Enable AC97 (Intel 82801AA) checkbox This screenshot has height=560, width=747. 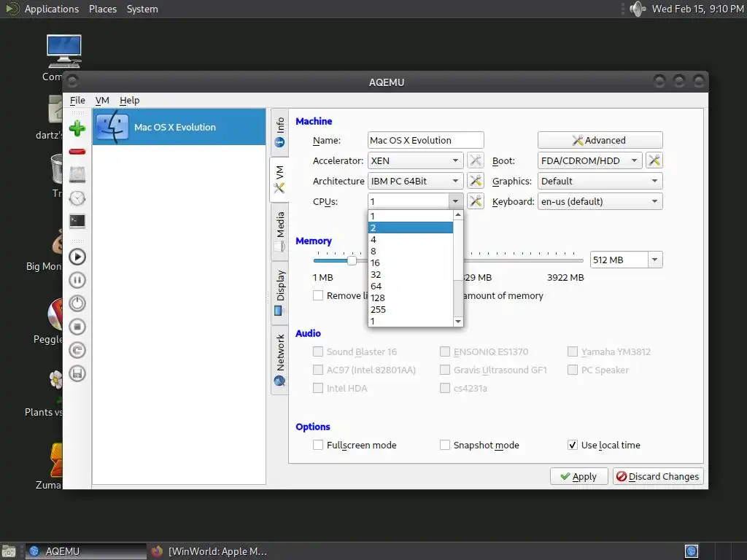coord(318,370)
